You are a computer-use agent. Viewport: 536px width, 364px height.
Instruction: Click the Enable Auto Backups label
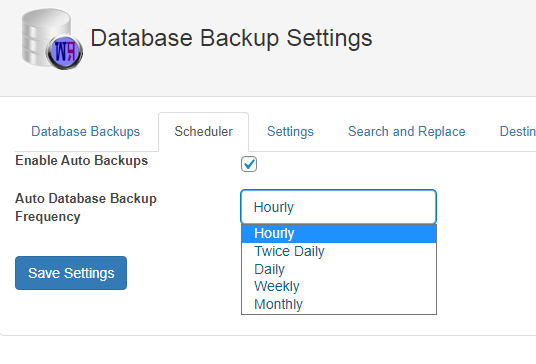(81, 160)
